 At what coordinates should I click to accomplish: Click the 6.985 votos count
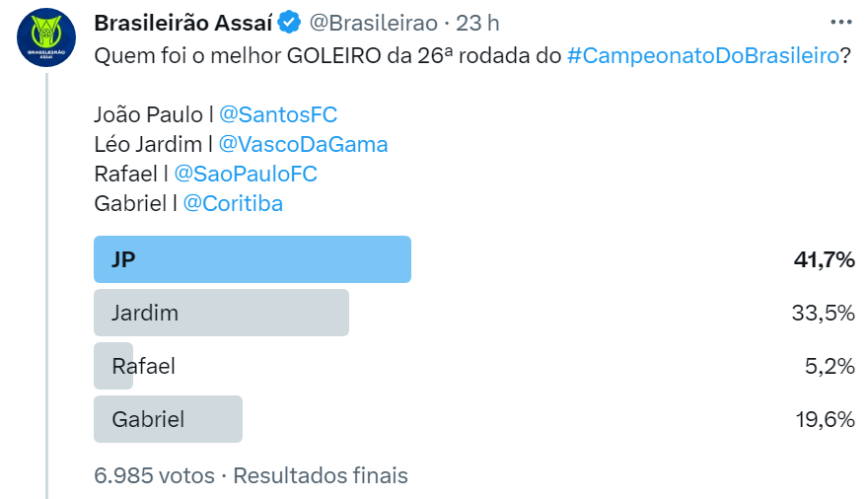point(154,475)
